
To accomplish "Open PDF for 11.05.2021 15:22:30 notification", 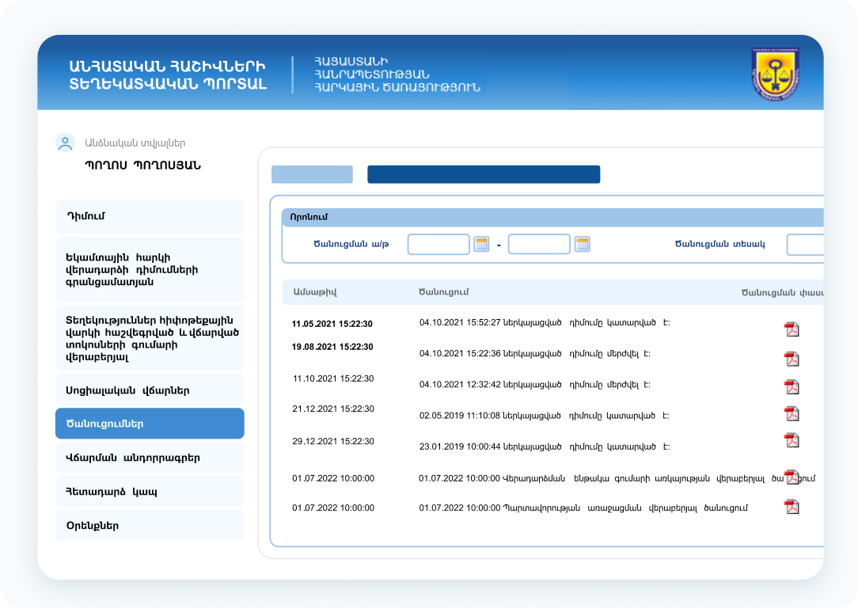I will 791,329.
